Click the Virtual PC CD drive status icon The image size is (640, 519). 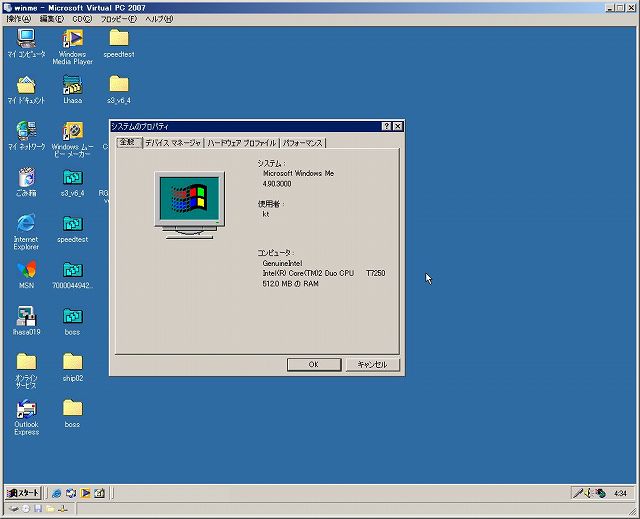click(26, 509)
